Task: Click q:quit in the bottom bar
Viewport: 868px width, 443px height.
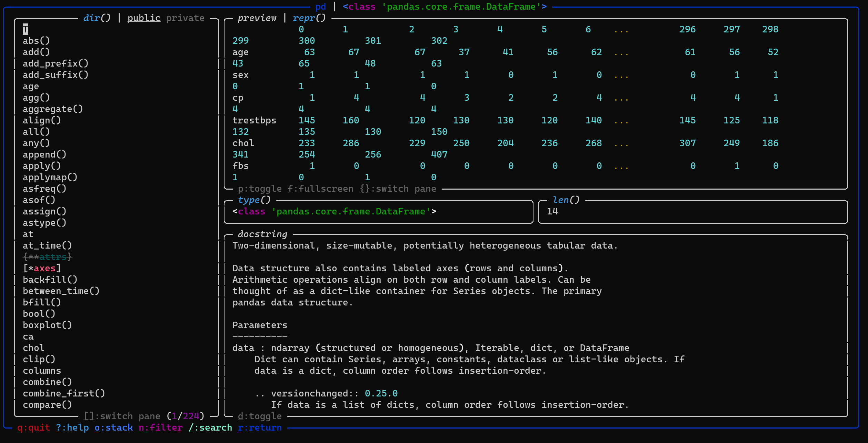Action: click(x=33, y=427)
